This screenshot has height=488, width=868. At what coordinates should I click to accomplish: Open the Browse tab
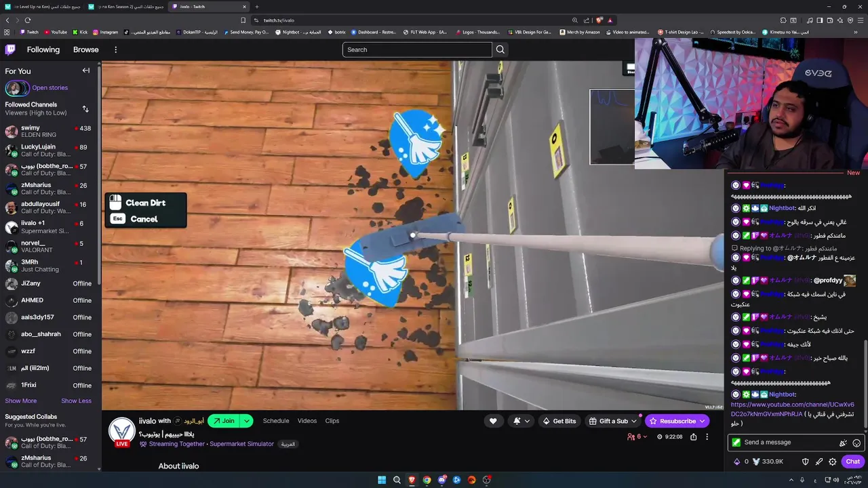point(86,49)
